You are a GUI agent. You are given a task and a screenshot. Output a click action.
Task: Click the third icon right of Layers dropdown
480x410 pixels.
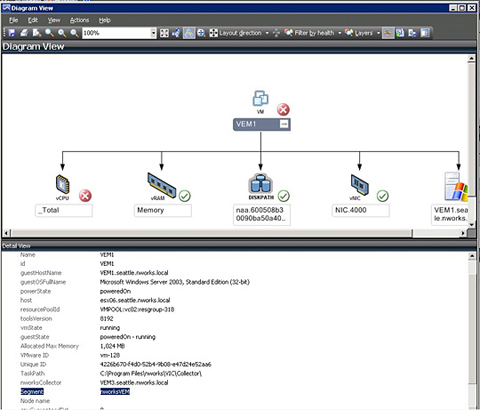[412, 33]
